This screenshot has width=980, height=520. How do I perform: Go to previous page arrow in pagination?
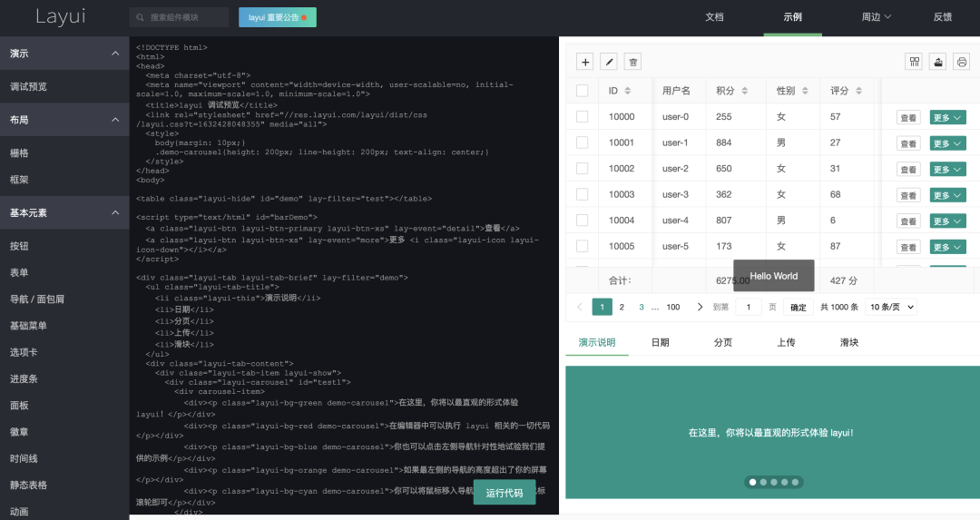(x=579, y=307)
